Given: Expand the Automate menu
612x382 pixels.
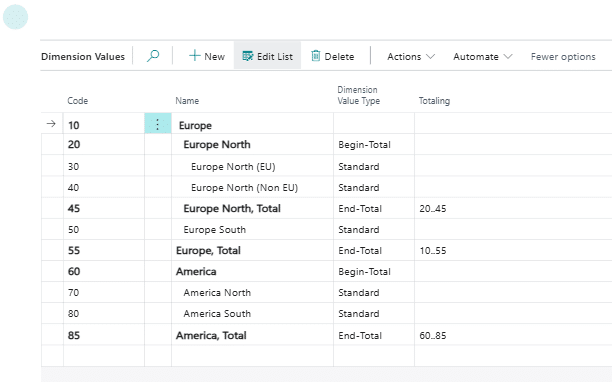Looking at the screenshot, I should coord(482,57).
